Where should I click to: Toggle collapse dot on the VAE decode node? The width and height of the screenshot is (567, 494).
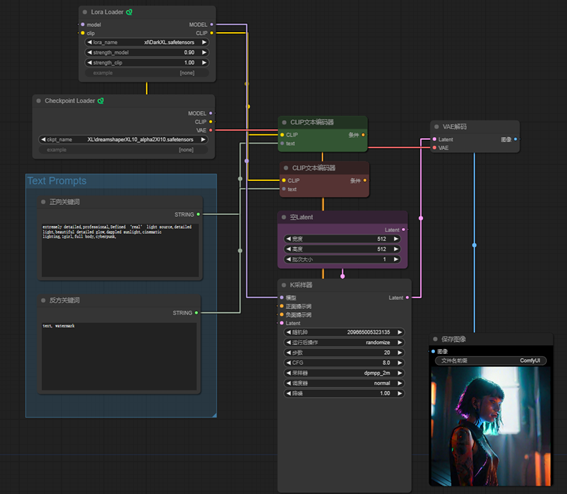(436, 127)
